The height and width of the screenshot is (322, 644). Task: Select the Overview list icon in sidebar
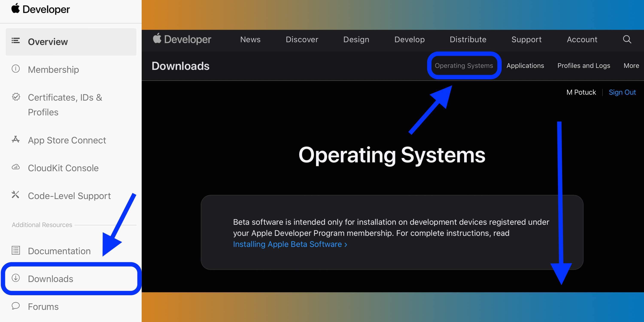click(x=15, y=41)
